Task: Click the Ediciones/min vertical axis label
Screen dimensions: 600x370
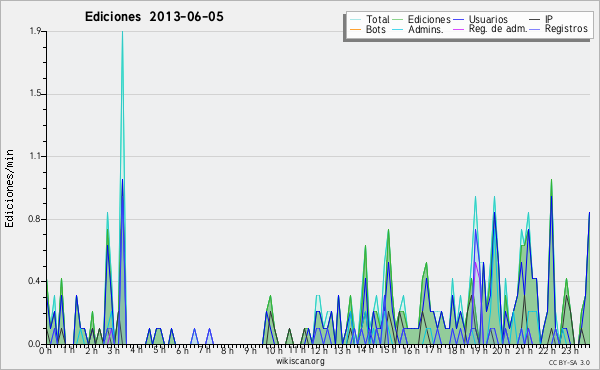Action: 9,188
